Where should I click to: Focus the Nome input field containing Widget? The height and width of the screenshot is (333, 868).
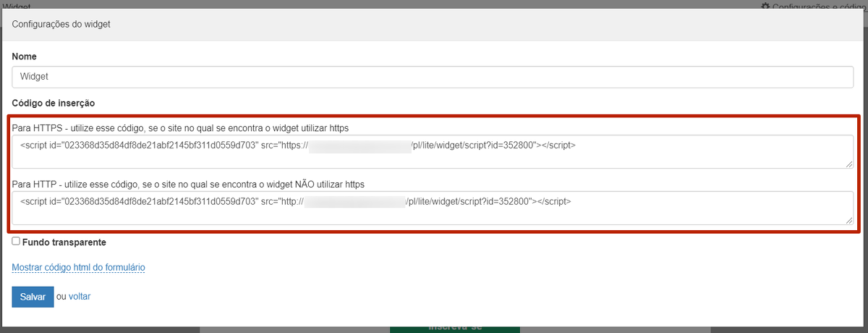pos(433,76)
